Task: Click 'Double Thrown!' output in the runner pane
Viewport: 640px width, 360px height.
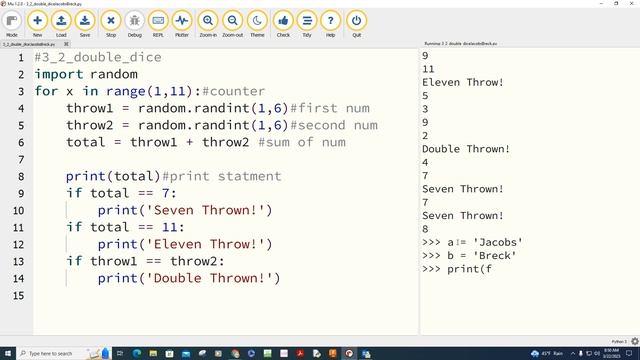Action: [466, 149]
